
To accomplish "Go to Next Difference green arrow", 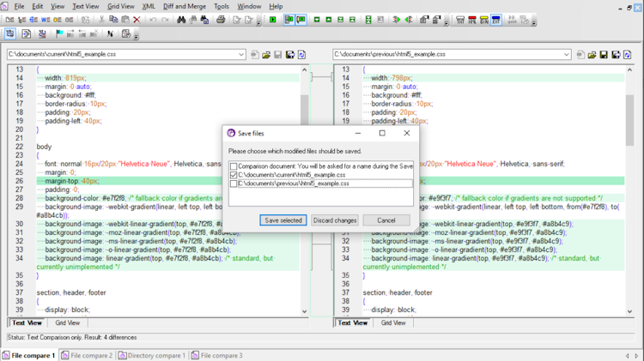I will click(317, 20).
